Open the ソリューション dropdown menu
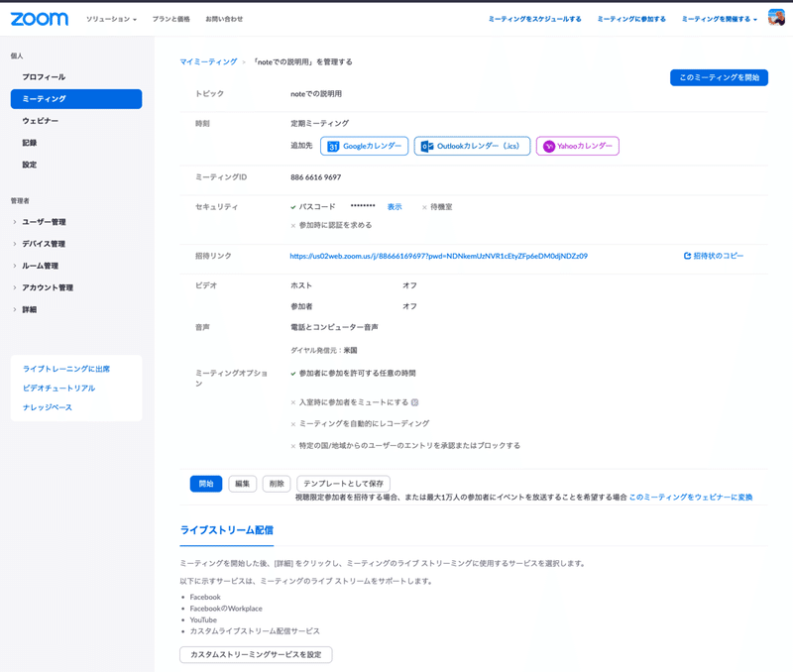The image size is (793, 672). pyautogui.click(x=111, y=19)
